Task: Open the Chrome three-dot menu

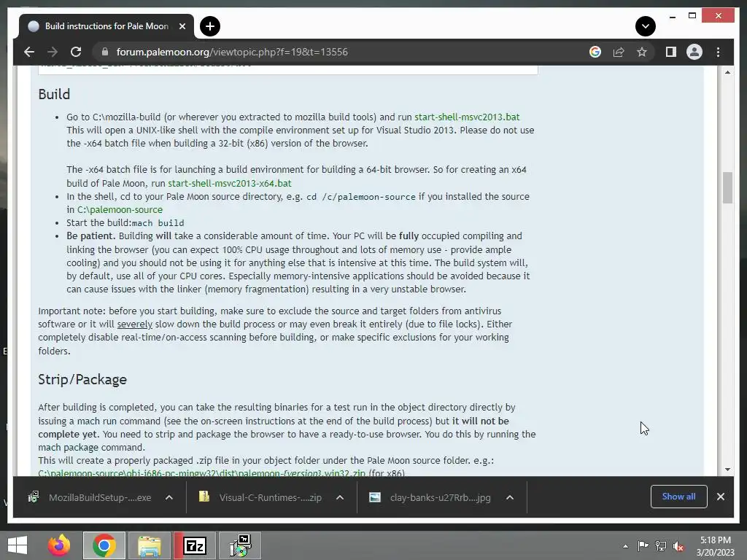Action: pyautogui.click(x=718, y=52)
